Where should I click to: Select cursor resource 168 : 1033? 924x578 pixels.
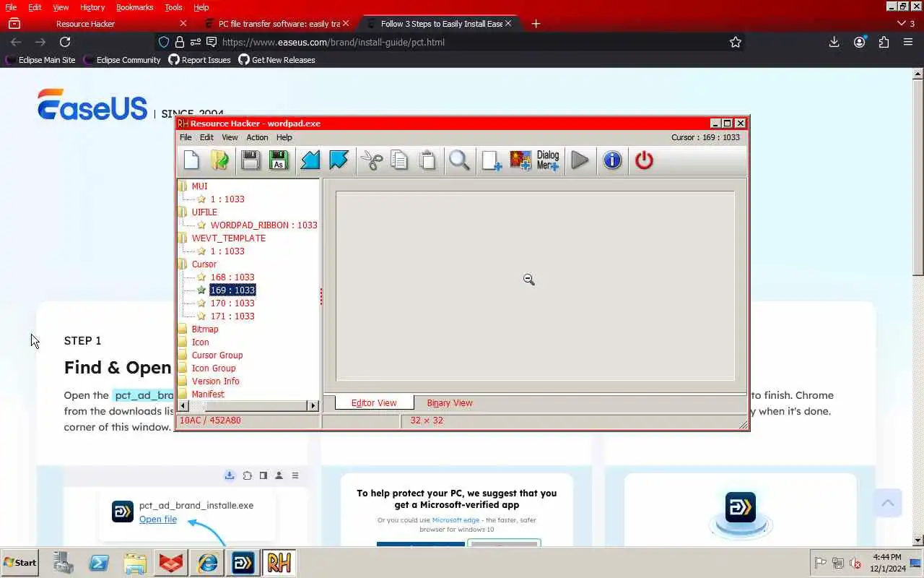tap(232, 277)
